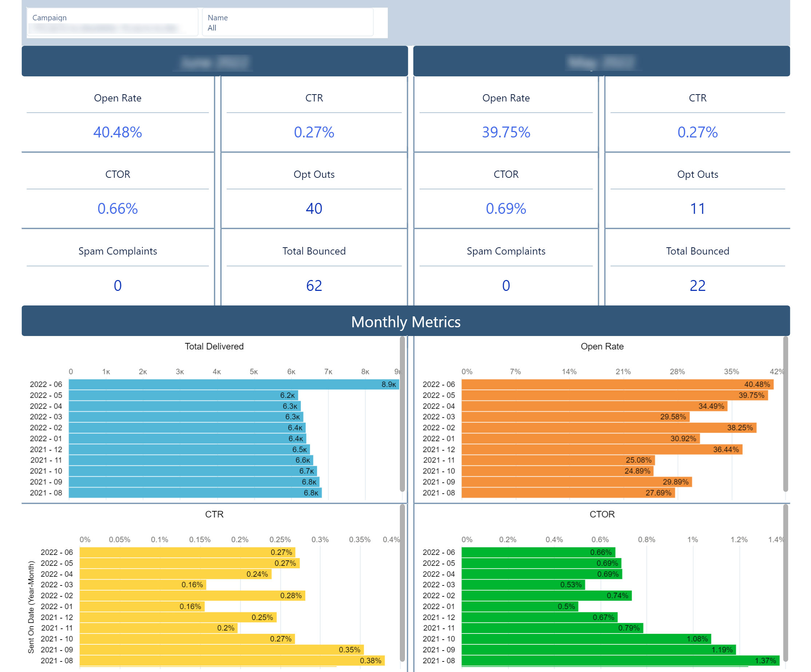Click the Open Rate chart vertical scrollbar

(x=785, y=413)
